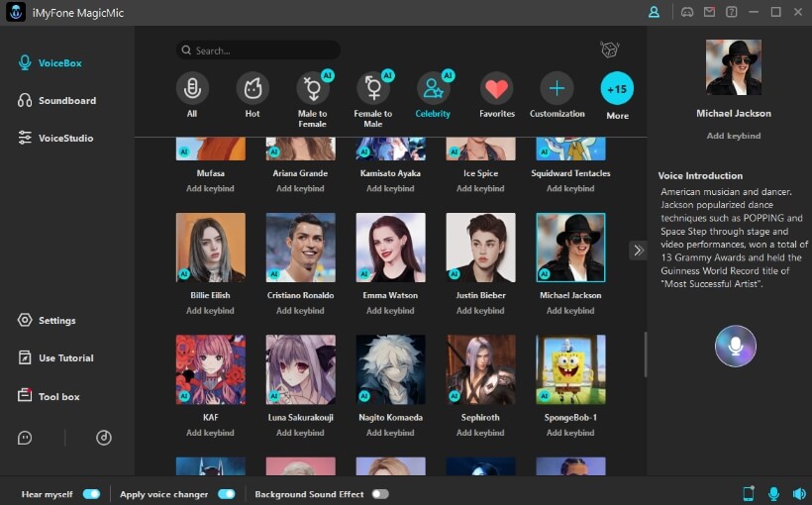Select the Sephiroth voice thumbnail
812x505 pixels.
tap(480, 369)
